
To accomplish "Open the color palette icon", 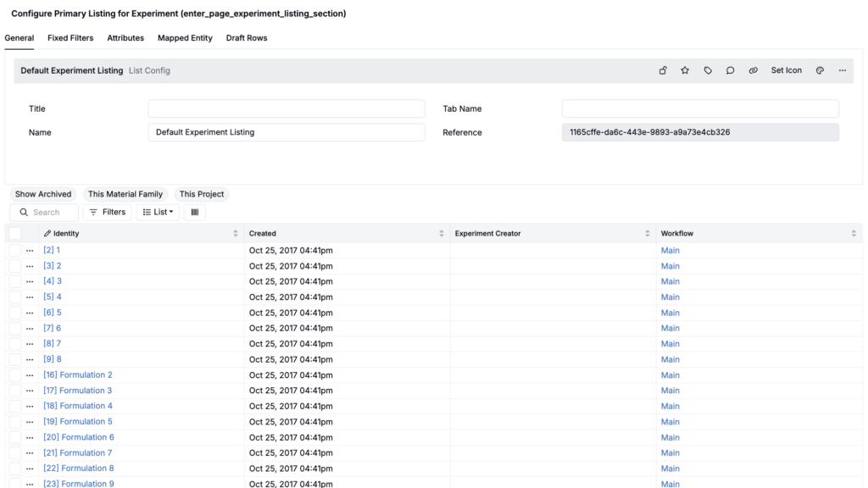I will (820, 70).
